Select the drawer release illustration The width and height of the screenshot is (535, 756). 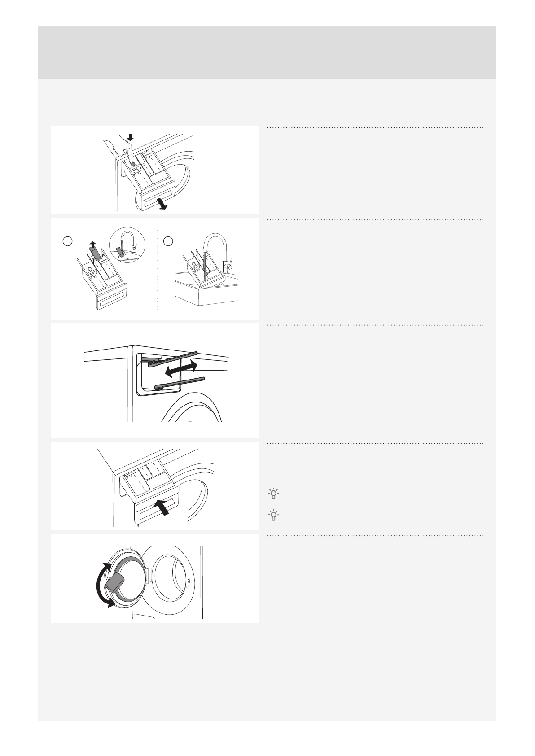pyautogui.click(x=155, y=170)
